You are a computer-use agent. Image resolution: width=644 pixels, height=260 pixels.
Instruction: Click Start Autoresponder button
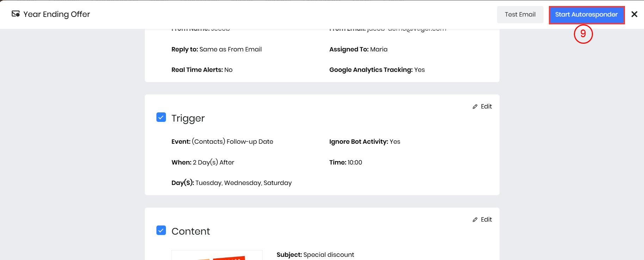click(x=586, y=15)
